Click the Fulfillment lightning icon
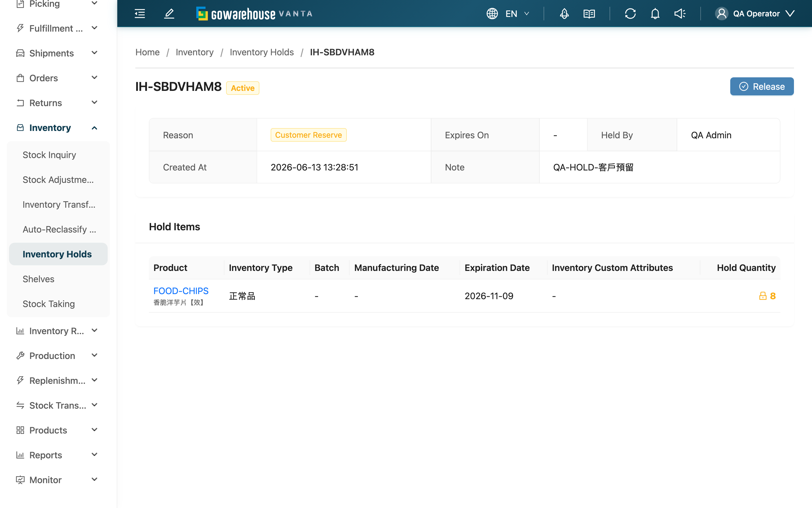 [20, 28]
